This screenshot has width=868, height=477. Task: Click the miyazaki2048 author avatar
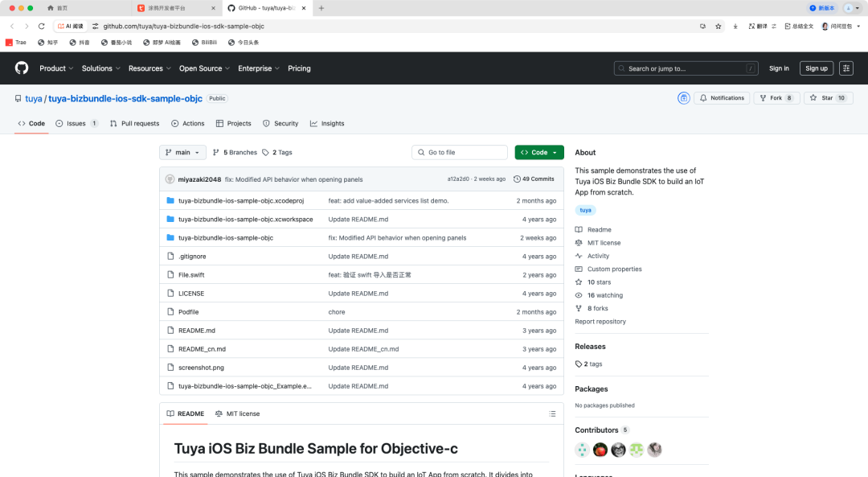pos(170,179)
